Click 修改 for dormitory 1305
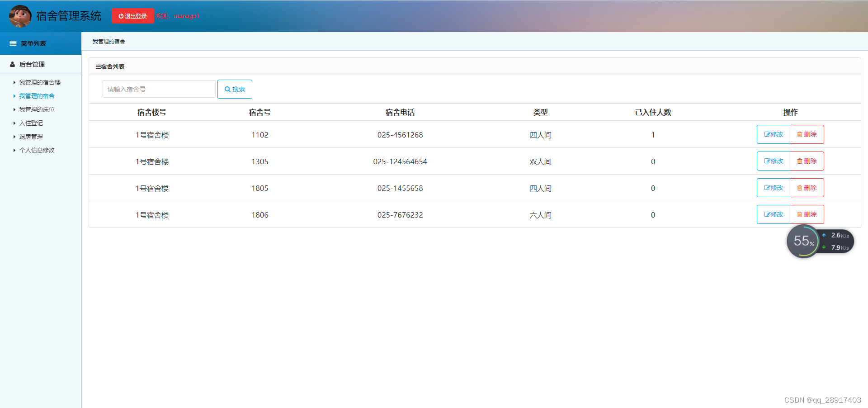 774,161
